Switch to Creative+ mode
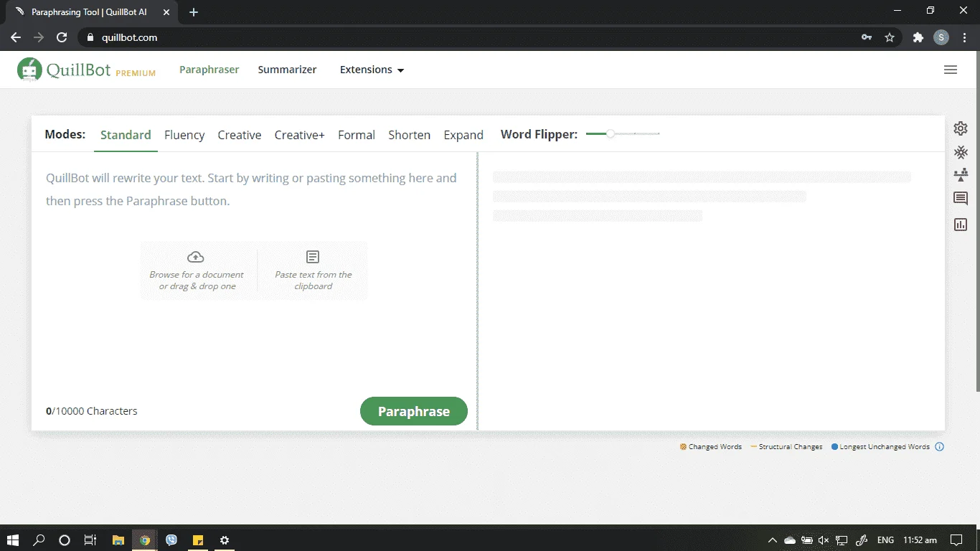 [300, 135]
